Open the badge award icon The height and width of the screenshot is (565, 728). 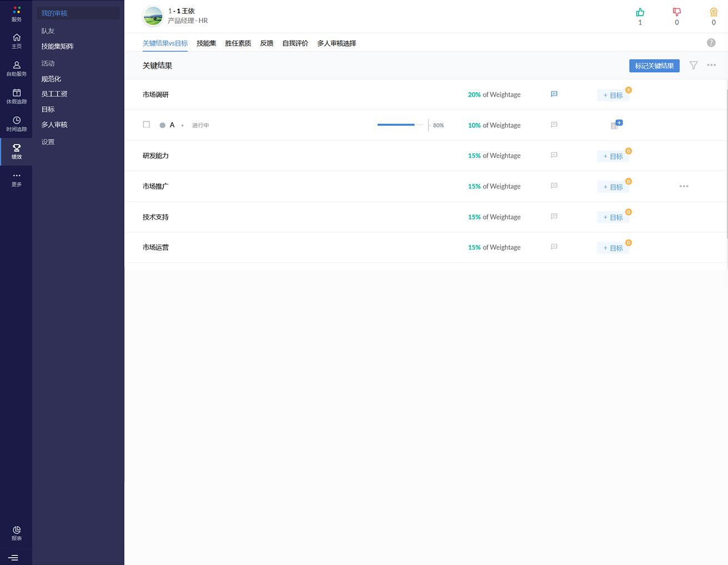[x=714, y=12]
